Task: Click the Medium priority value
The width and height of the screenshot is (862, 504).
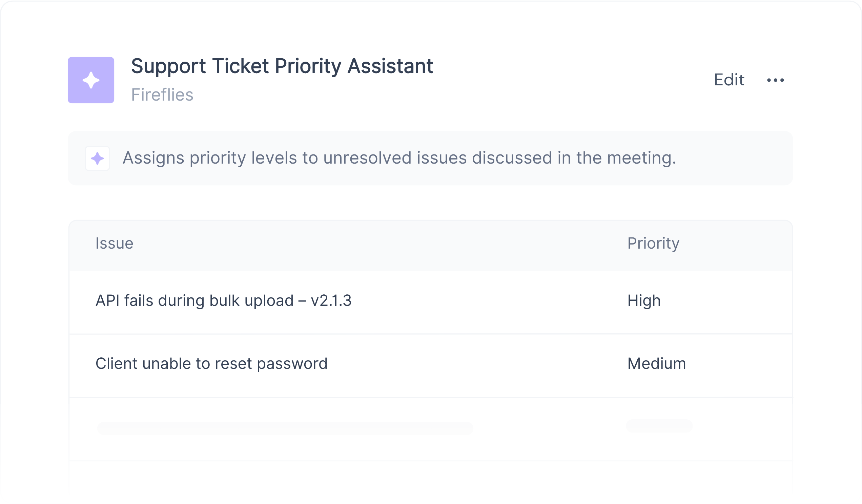Action: [x=656, y=363]
